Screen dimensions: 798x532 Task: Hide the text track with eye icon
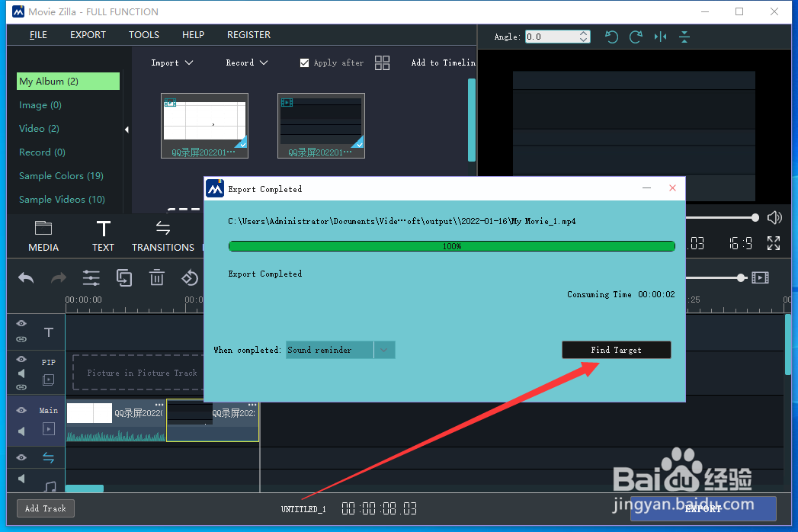pyautogui.click(x=21, y=324)
